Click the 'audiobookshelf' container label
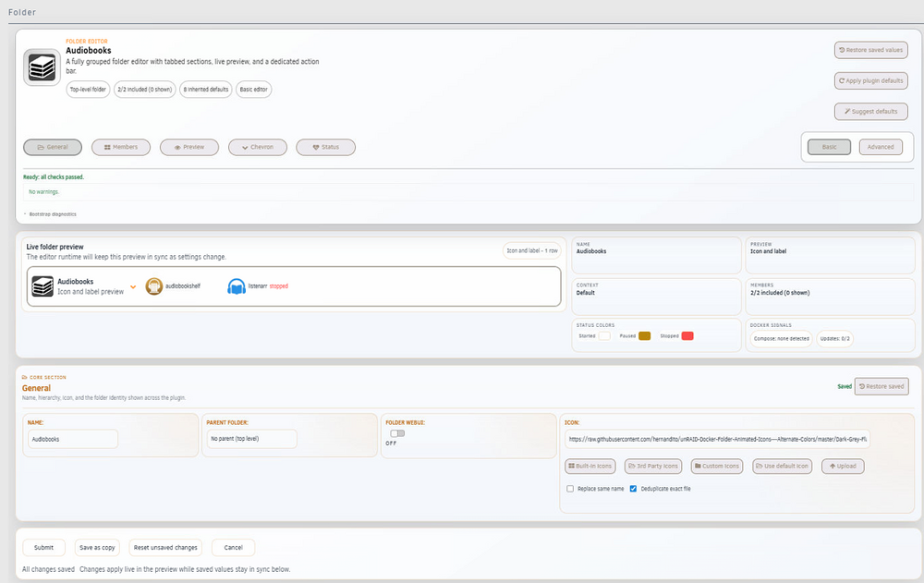 pyautogui.click(x=183, y=286)
